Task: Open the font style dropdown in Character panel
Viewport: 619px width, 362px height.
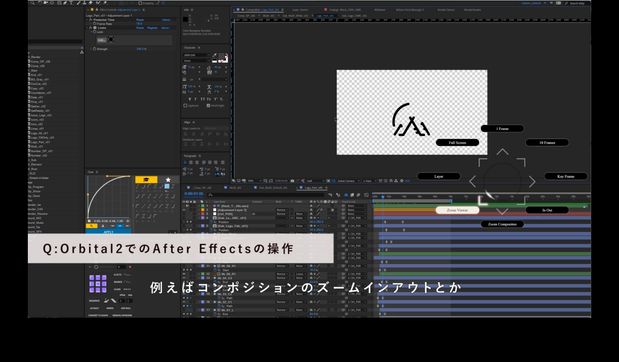Action: click(197, 61)
